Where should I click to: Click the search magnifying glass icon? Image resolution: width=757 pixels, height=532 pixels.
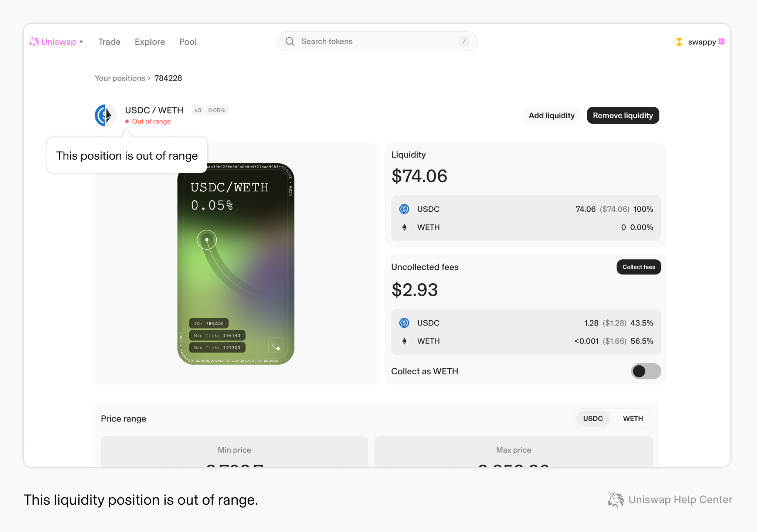point(290,41)
